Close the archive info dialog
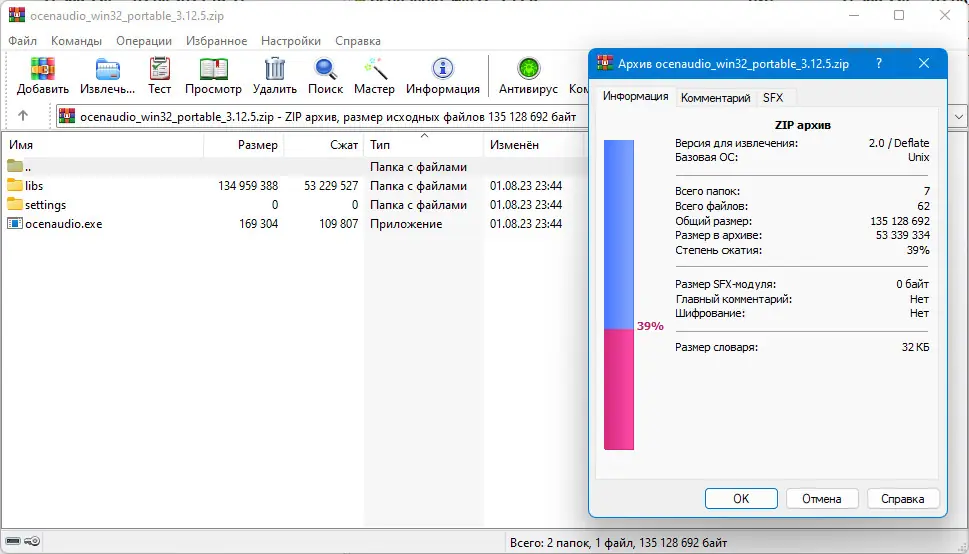 point(924,63)
